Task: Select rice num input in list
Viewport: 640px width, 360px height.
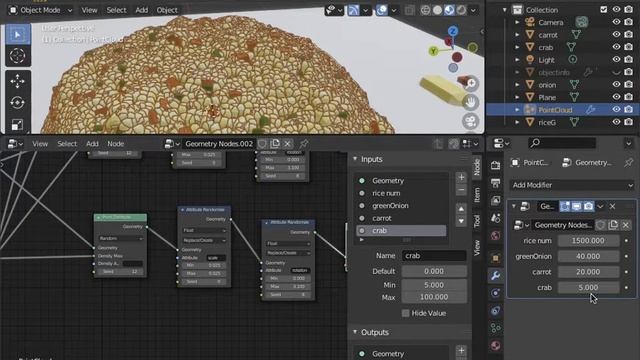Action: [401, 193]
